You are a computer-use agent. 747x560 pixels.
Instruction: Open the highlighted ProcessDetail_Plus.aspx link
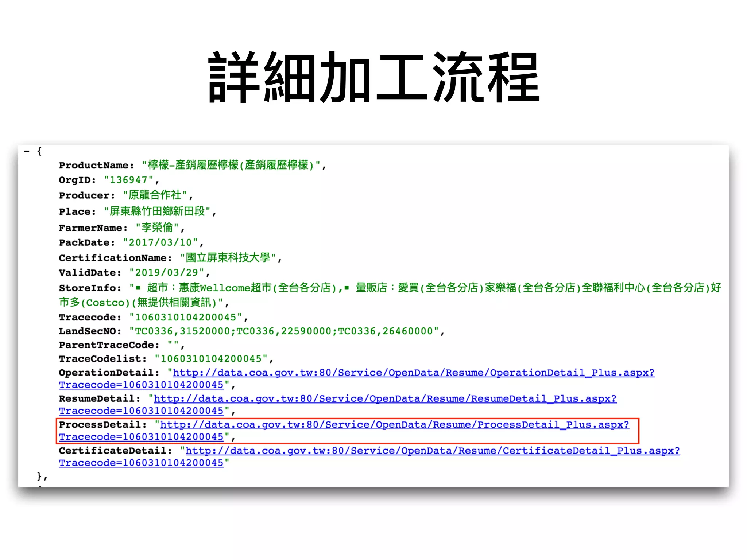[394, 425]
